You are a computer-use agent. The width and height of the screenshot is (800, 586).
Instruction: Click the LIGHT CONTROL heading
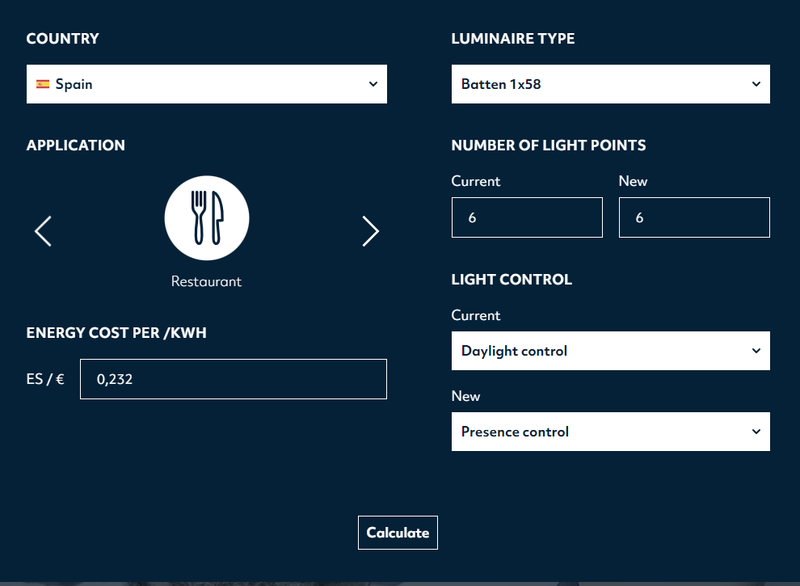tap(512, 279)
